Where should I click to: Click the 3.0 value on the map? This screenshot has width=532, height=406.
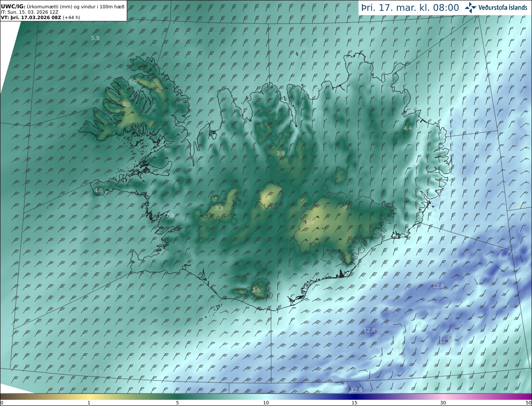(x=126, y=105)
